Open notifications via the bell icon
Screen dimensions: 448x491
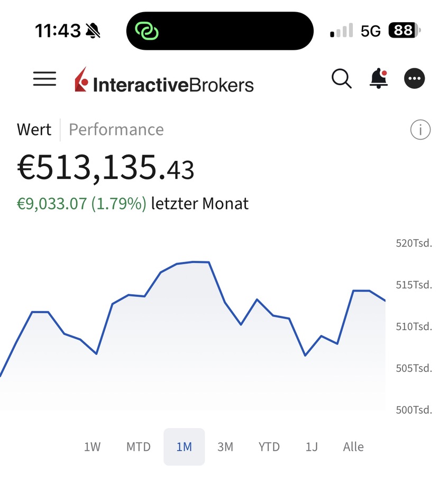point(378,79)
